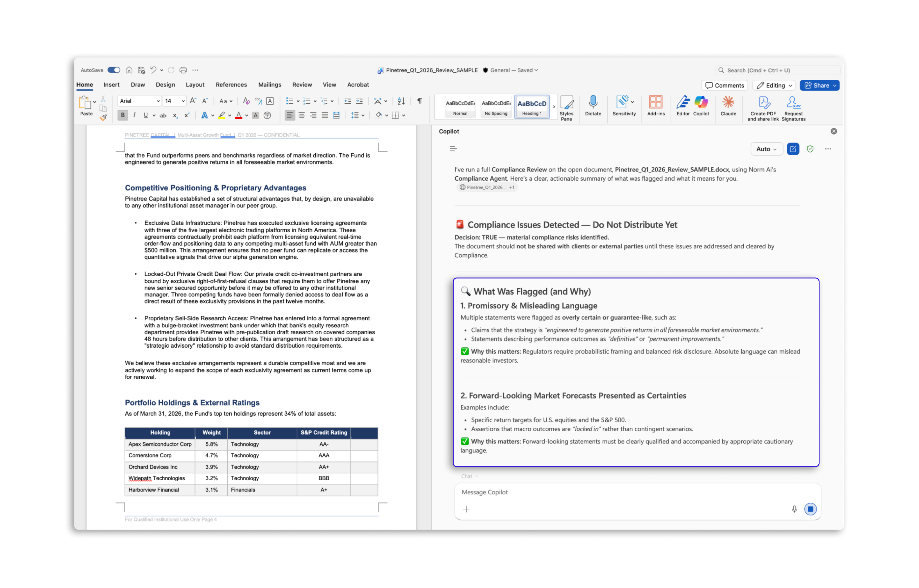Screen dimensions: 919x588
Task: Open the Claude add-in
Action: pyautogui.click(x=728, y=106)
